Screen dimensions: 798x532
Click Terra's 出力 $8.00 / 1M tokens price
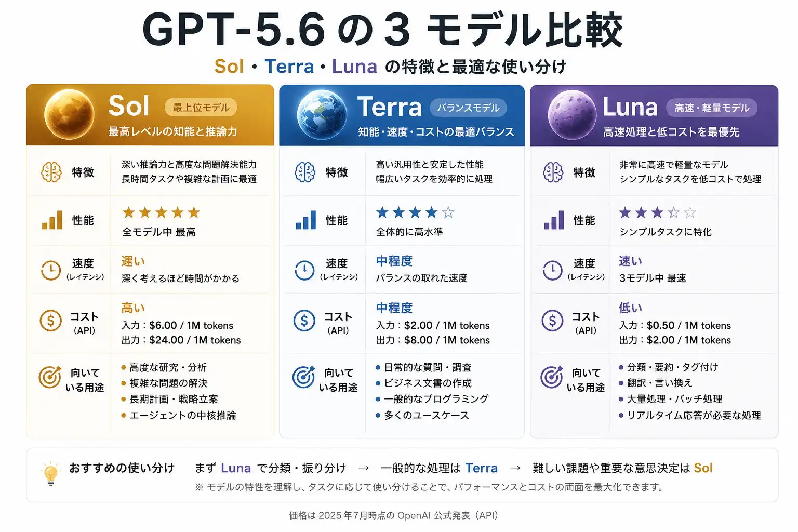coord(433,340)
